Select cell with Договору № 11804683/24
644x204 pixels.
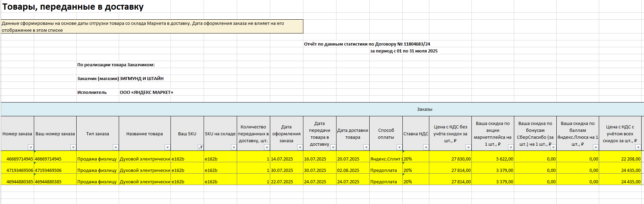point(367,44)
